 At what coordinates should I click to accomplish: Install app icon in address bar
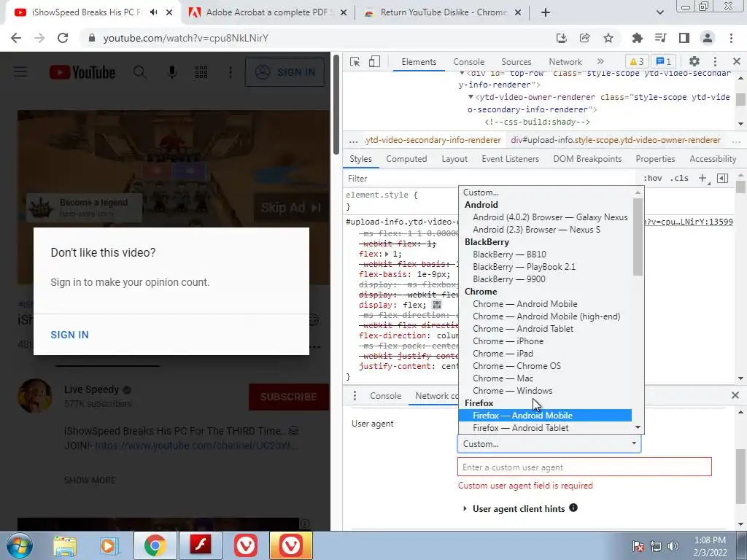561,38
